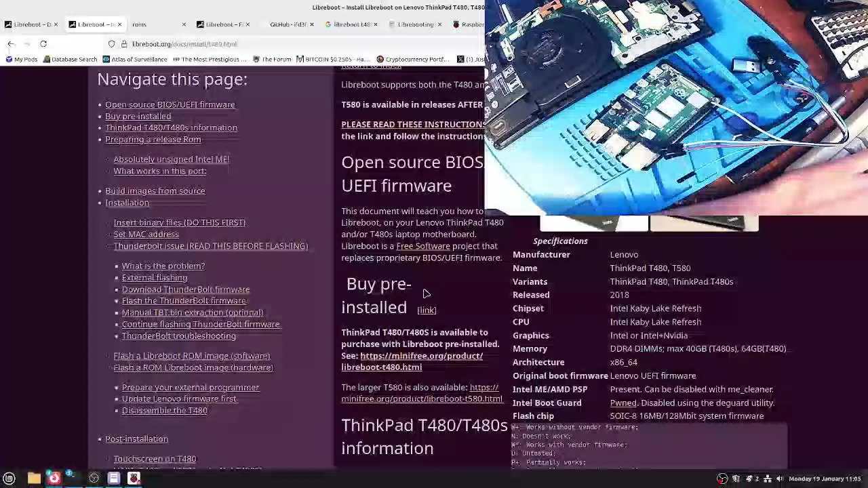Open the terminal icon in taskbar
This screenshot has width=868, height=488.
[x=73, y=479]
